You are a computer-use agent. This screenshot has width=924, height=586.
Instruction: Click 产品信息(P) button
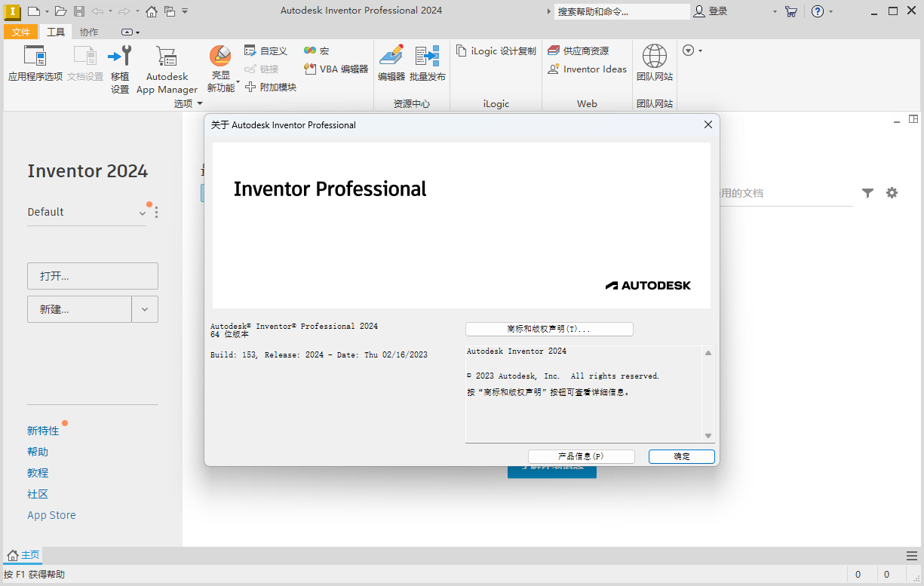(581, 456)
